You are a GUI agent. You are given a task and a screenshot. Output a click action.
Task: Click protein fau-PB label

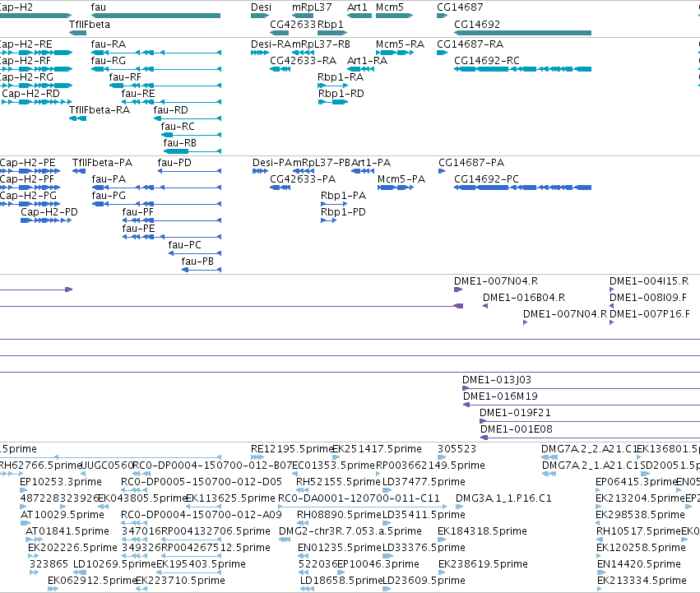pos(197,262)
